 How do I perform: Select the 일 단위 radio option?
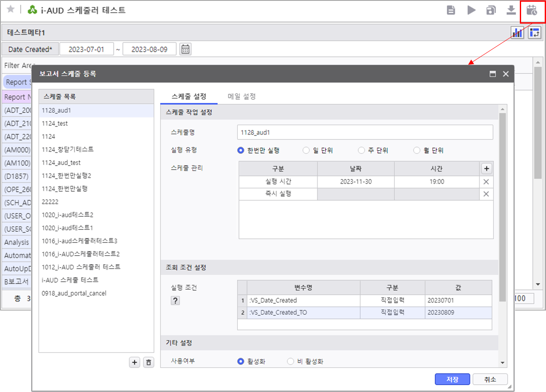click(306, 151)
